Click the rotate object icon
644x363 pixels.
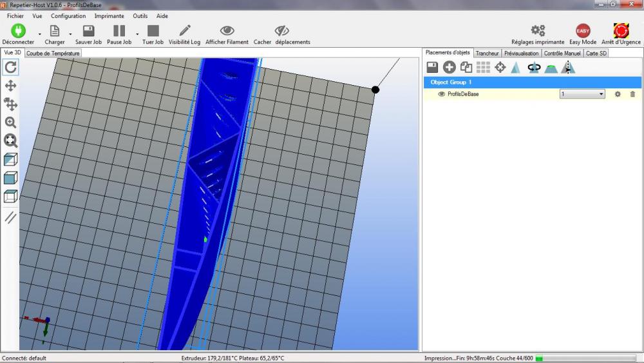click(534, 68)
